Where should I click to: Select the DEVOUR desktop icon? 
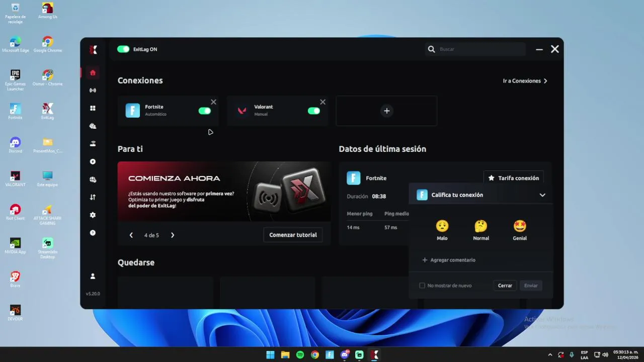[x=16, y=313]
